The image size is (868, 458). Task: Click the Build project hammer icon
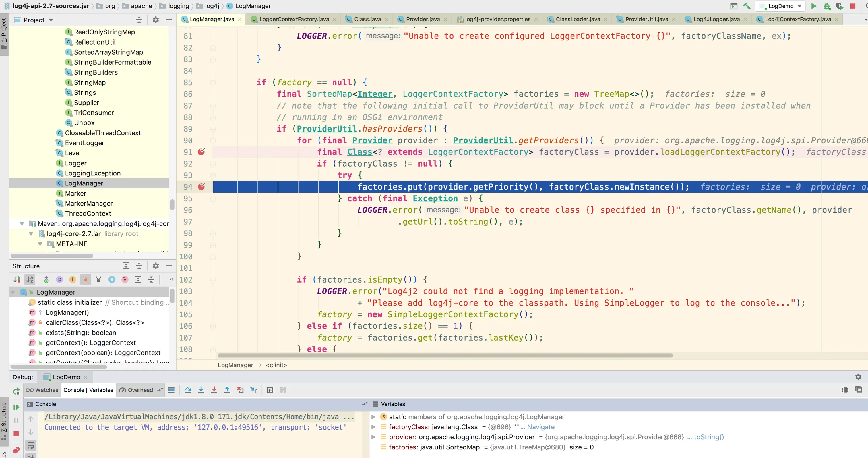(747, 6)
